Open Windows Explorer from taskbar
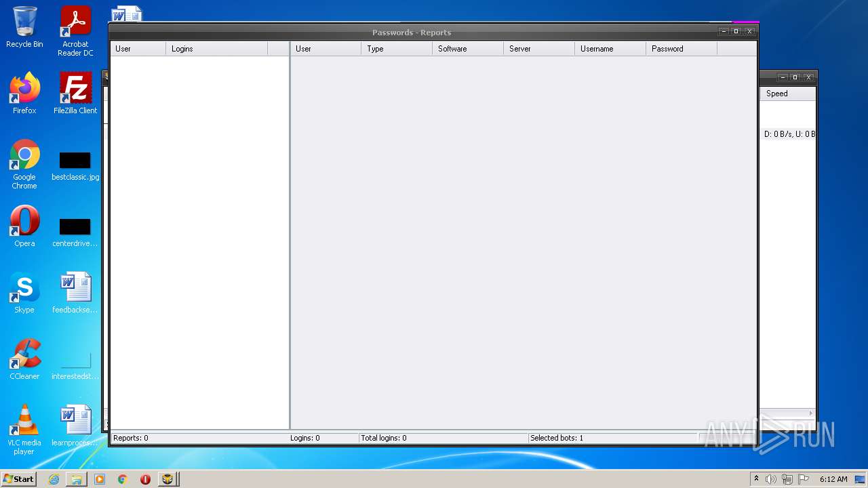The height and width of the screenshot is (488, 868). coord(77,479)
